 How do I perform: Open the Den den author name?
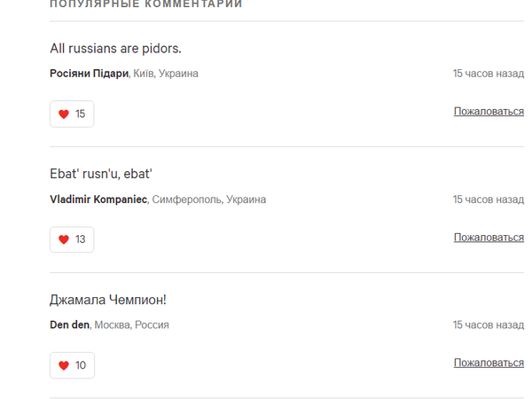tap(69, 325)
